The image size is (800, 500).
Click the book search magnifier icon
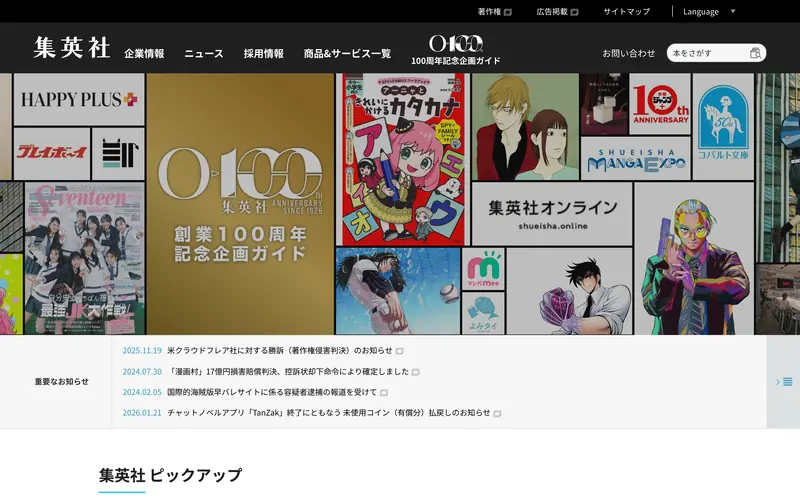tap(756, 53)
